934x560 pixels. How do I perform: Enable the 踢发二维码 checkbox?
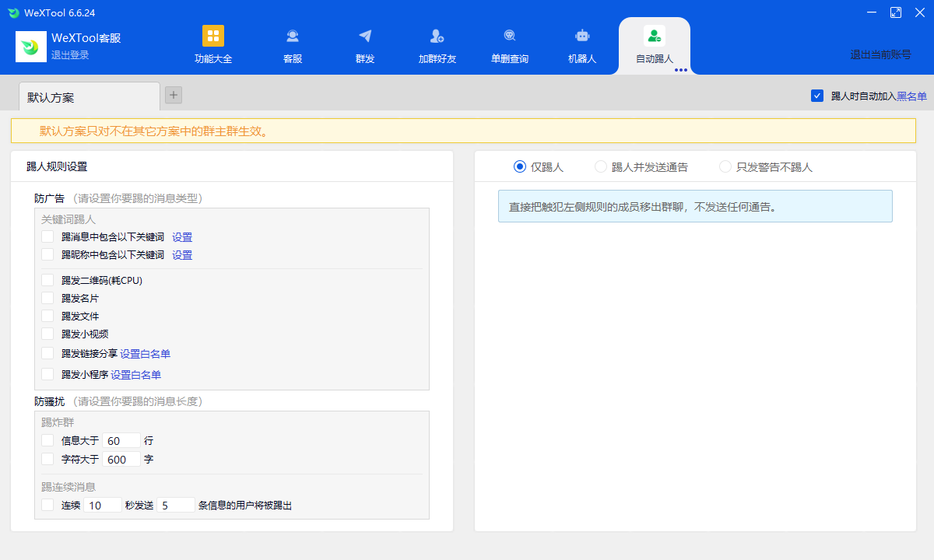[48, 280]
